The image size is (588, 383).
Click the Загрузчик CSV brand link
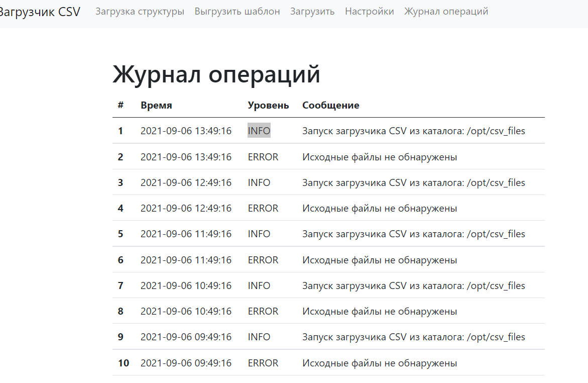[x=39, y=11]
